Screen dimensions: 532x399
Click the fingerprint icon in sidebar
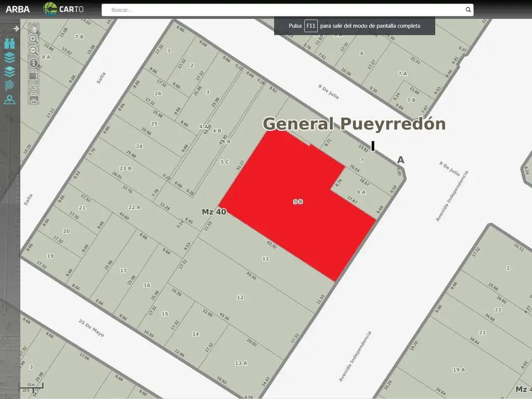pos(9,86)
